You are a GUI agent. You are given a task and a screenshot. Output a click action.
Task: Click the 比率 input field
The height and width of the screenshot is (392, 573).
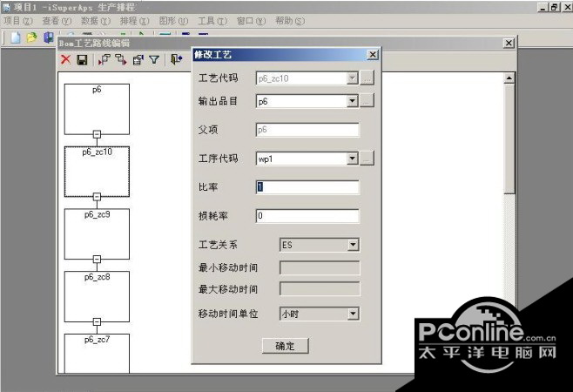[x=307, y=187]
